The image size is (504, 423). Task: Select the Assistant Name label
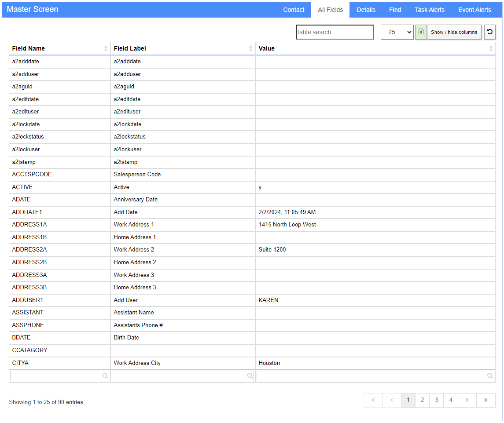[134, 312]
